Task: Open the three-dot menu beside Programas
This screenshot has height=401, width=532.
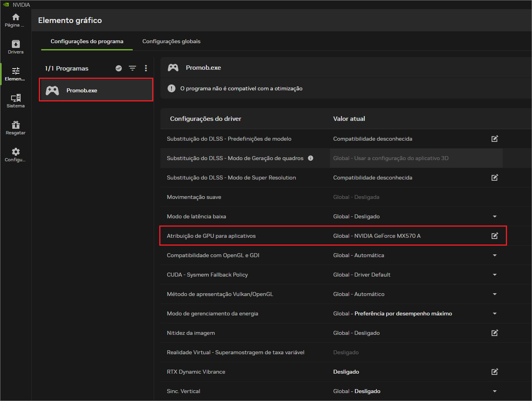Action: point(146,68)
